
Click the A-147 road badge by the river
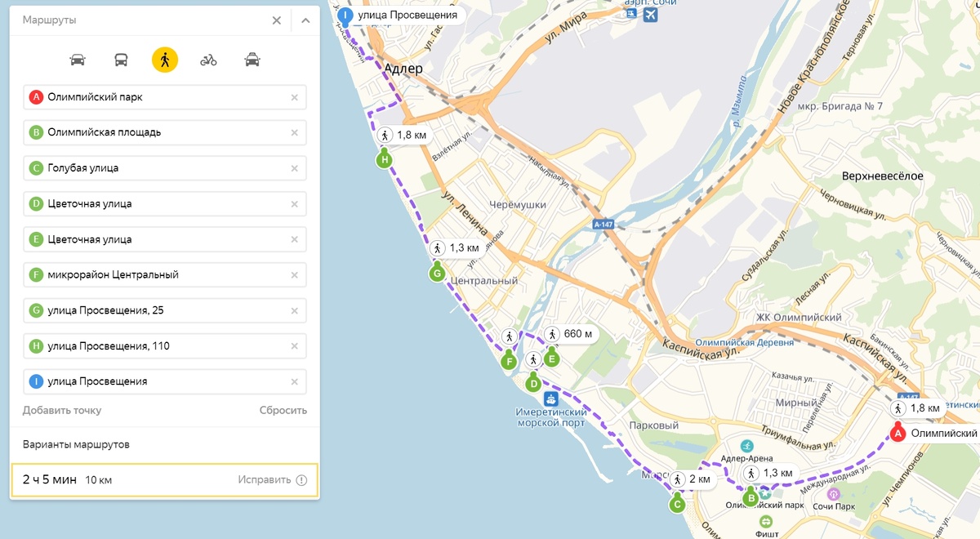click(x=603, y=224)
